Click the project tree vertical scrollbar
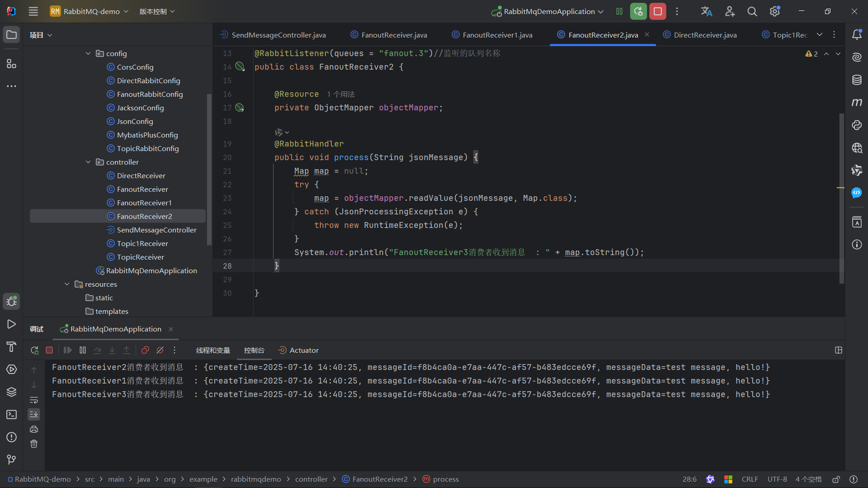 (209, 170)
